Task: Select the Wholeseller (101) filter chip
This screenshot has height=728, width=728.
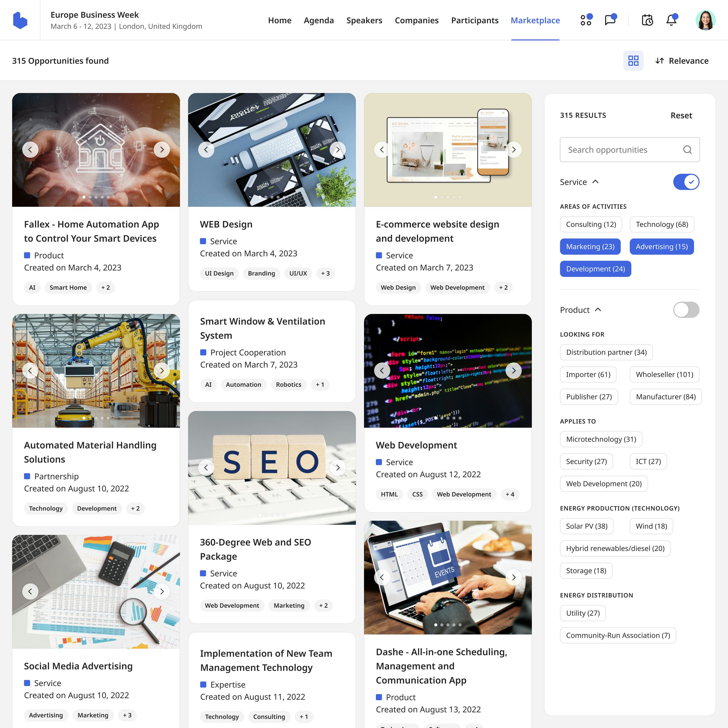Action: click(664, 374)
